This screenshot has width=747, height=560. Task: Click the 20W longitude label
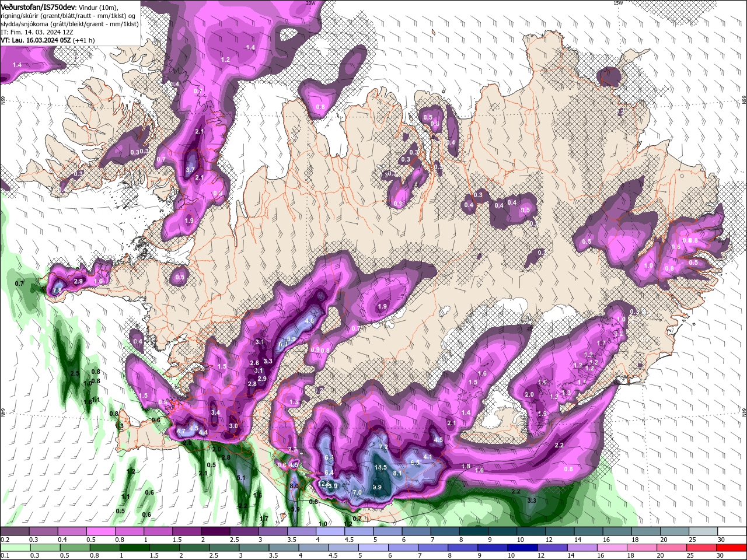click(310, 3)
